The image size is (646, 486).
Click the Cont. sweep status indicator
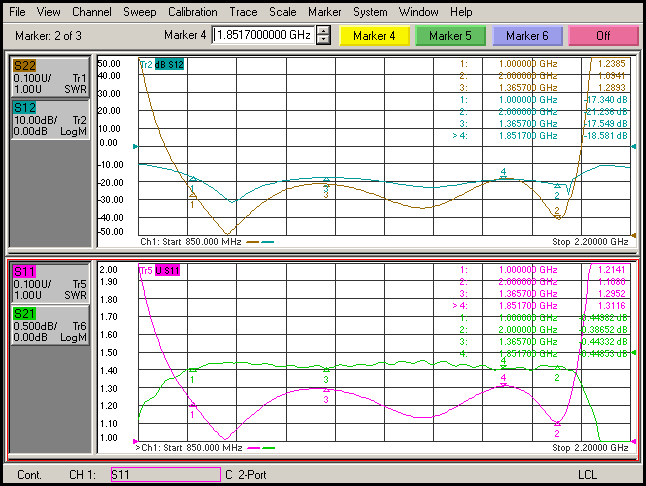[29, 474]
